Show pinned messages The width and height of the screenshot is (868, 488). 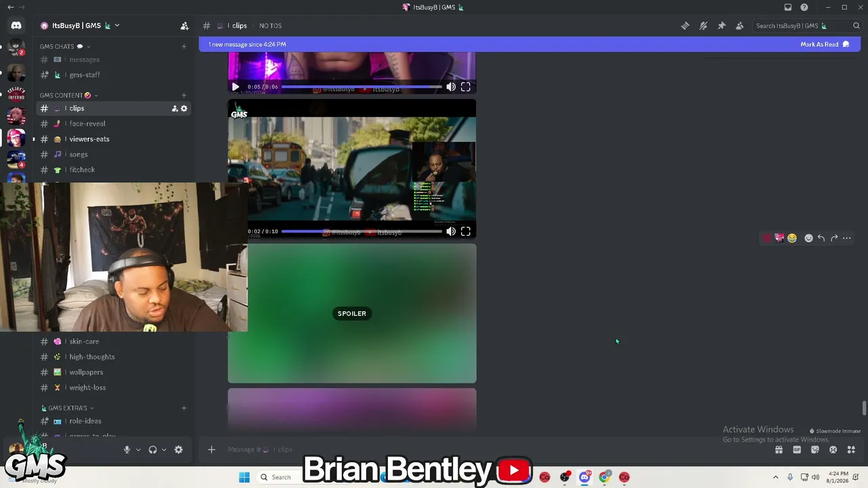(722, 26)
